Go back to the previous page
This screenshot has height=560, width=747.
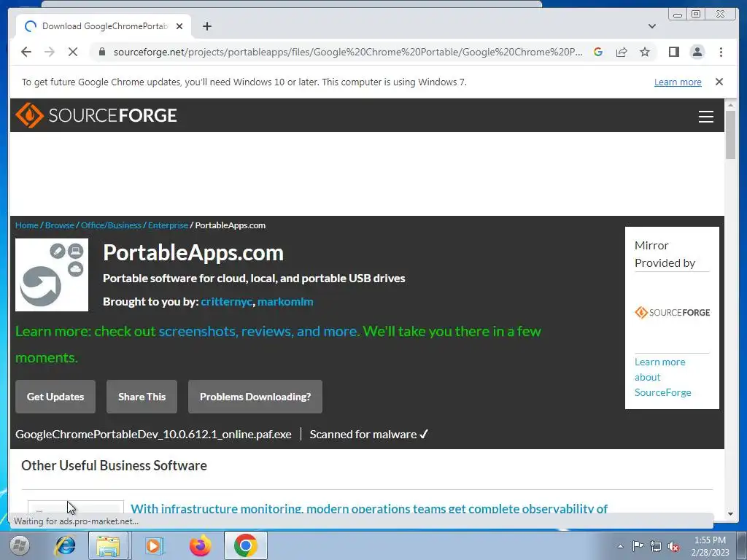pos(26,52)
